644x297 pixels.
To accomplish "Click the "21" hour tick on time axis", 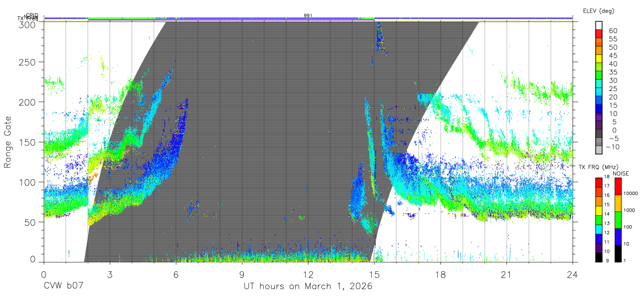I will coord(507,274).
